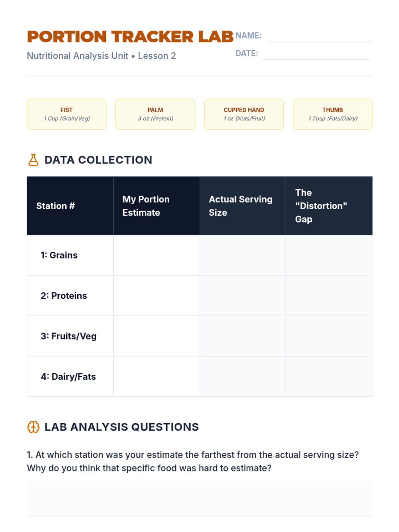This screenshot has height=532, width=399.
Task: Select the Palm portion guide card
Action: (155, 114)
